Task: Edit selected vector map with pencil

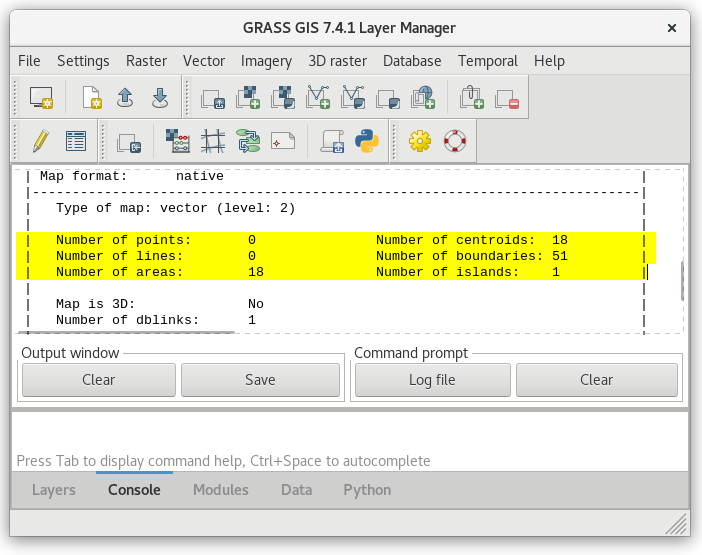Action: pyautogui.click(x=41, y=141)
